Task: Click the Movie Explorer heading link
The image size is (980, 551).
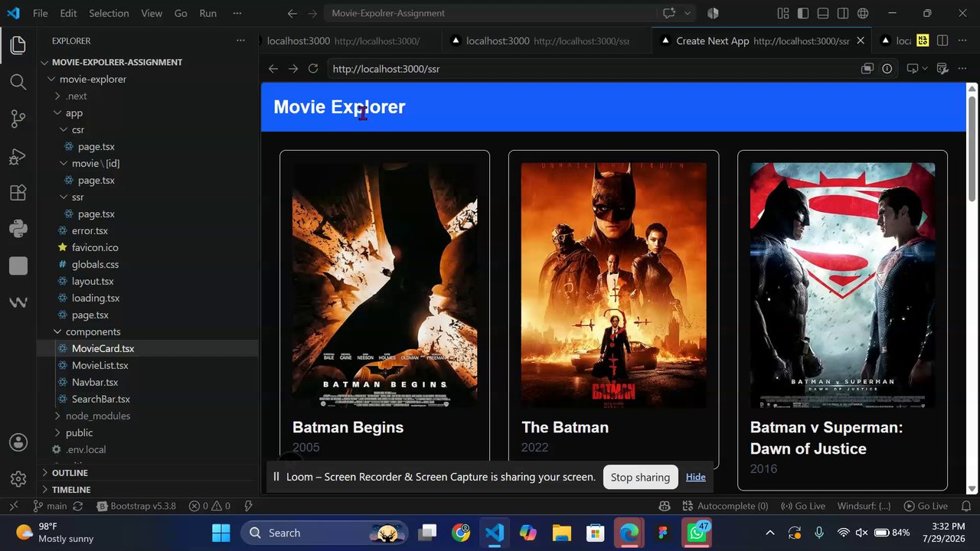Action: [x=339, y=107]
